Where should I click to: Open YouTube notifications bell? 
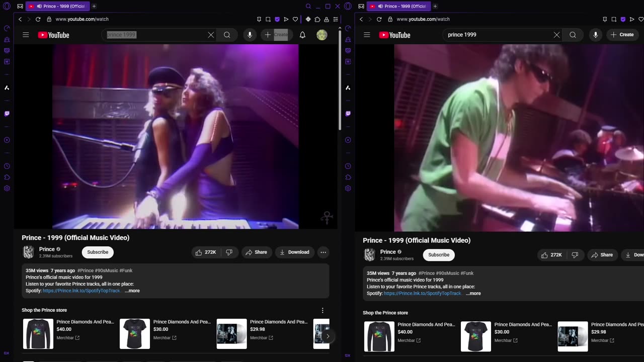(x=302, y=35)
